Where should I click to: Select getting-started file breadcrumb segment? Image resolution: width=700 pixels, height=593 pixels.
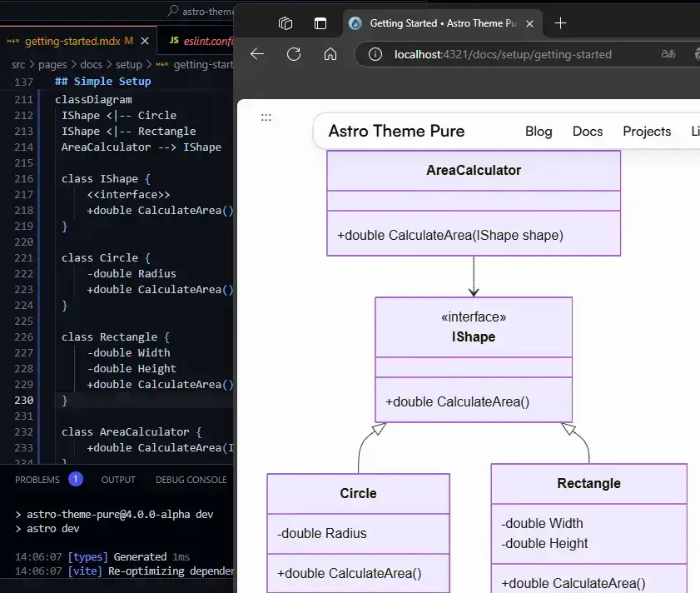click(195, 65)
